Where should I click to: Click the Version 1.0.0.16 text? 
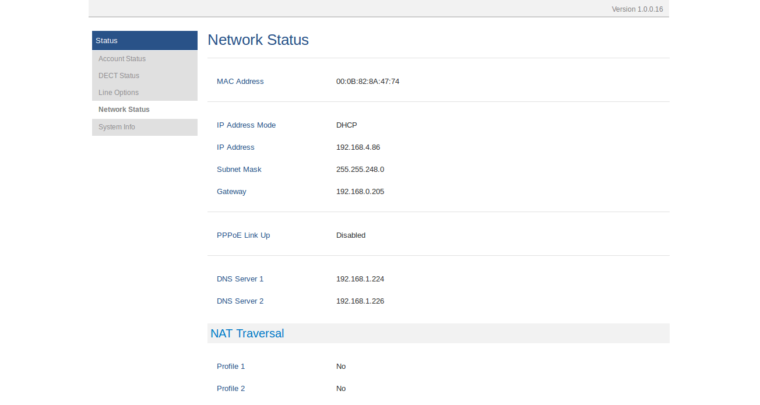click(x=637, y=8)
